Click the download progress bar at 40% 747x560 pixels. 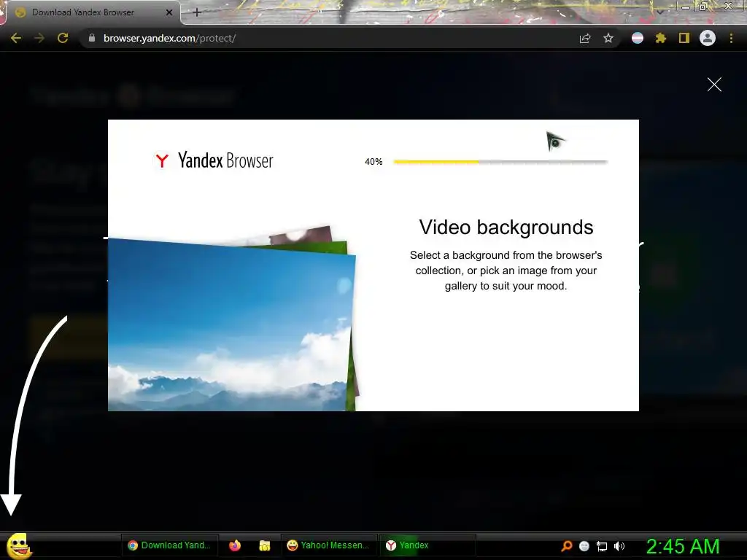[x=500, y=162]
